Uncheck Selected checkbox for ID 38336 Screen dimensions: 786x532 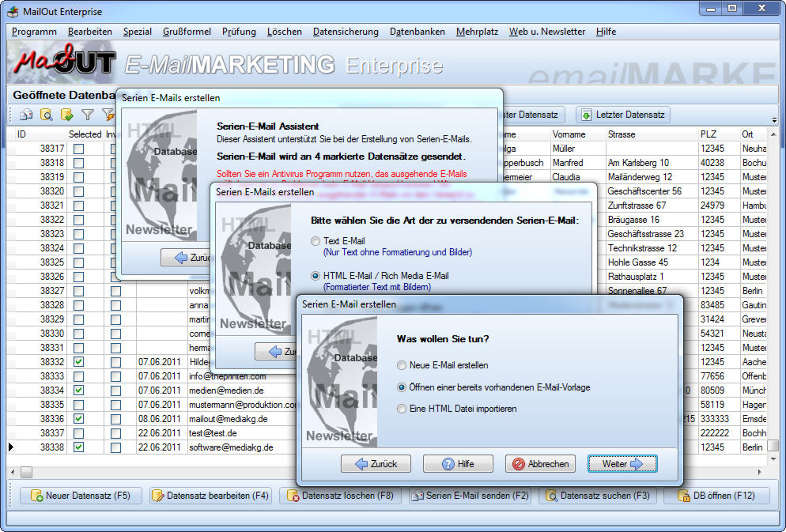[79, 419]
